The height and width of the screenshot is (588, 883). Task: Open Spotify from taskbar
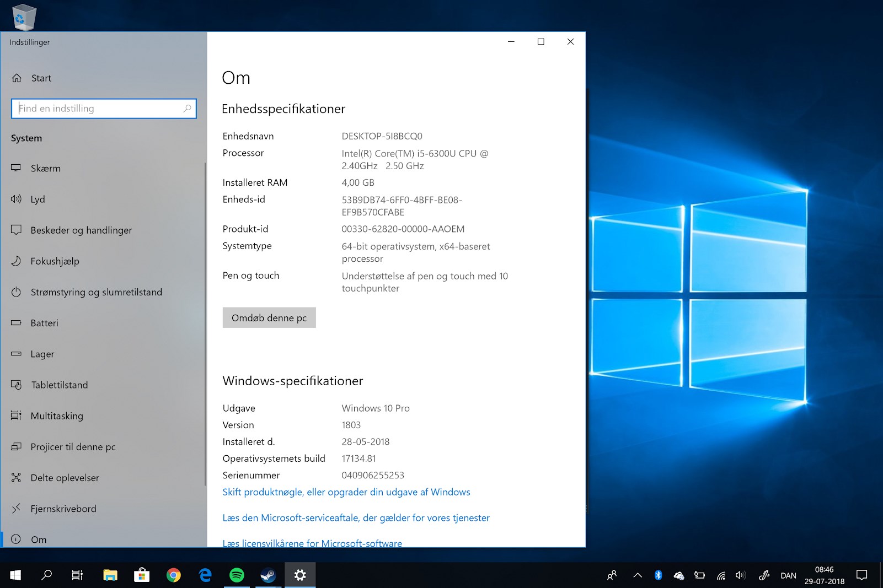(x=237, y=575)
